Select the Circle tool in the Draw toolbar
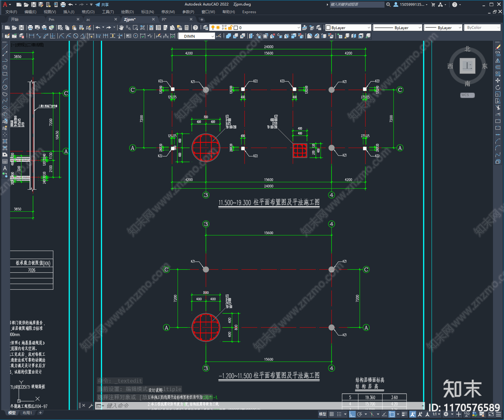 [5, 87]
